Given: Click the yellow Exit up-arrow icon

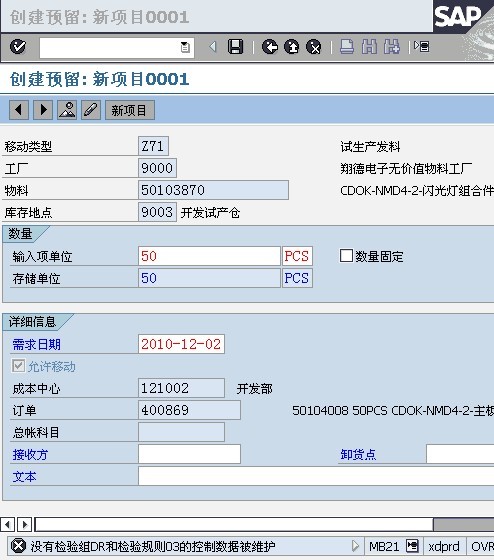Looking at the screenshot, I should pos(292,47).
